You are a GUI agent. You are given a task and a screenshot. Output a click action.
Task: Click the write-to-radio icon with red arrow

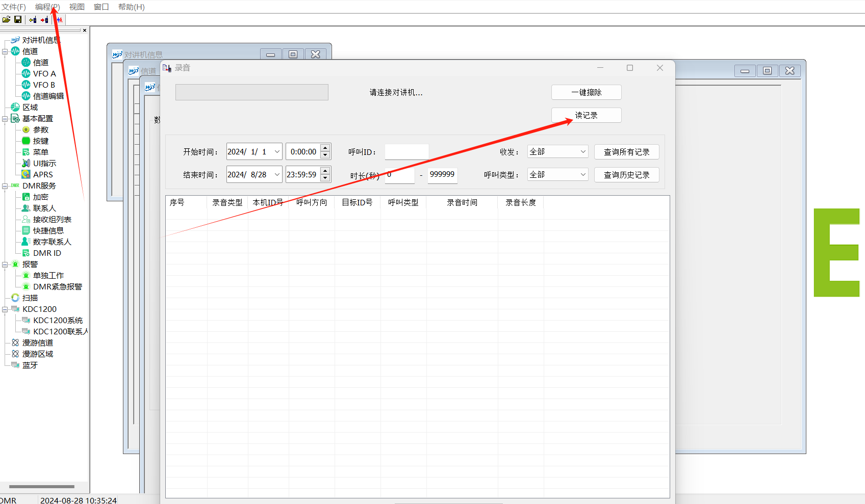(x=45, y=20)
